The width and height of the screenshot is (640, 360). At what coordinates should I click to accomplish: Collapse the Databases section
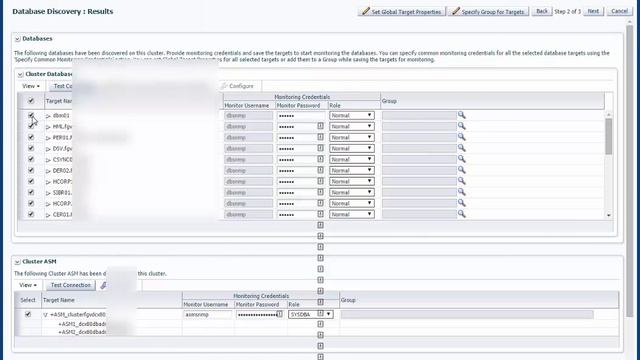(x=18, y=39)
